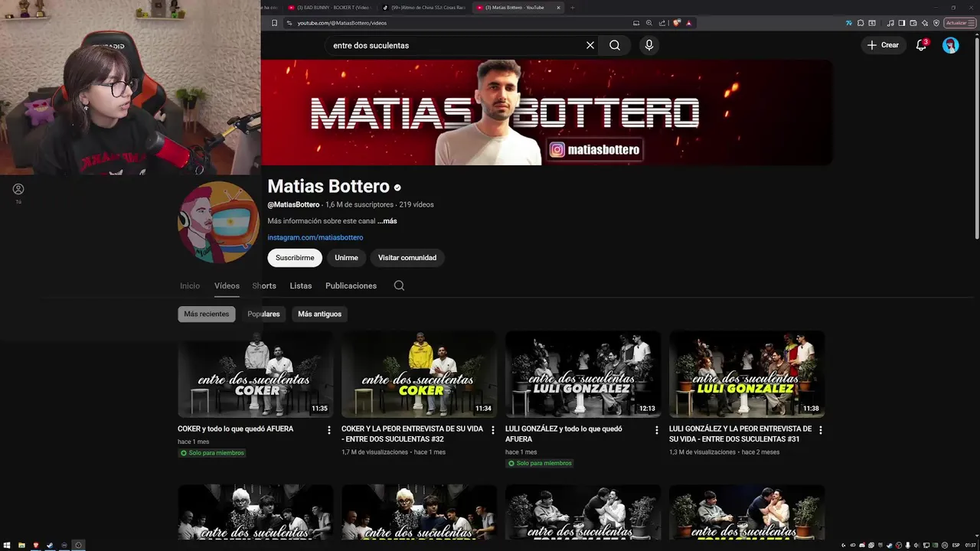Open the LULI GONZÁLEZ 11:38 color thumbnail
This screenshot has height=551, width=980.
point(746,374)
